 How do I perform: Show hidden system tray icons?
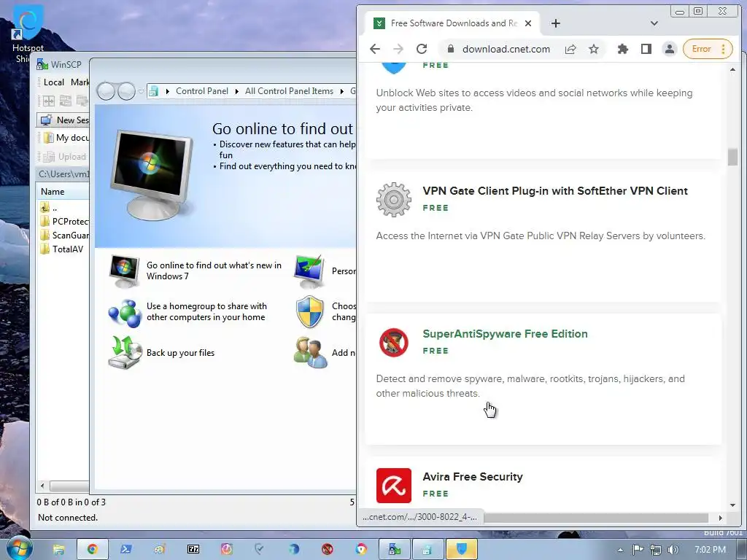(x=620, y=550)
